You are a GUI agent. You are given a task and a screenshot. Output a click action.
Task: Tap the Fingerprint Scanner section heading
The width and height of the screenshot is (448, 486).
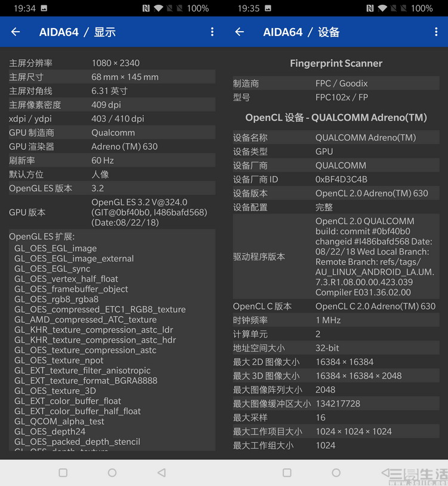(x=336, y=63)
